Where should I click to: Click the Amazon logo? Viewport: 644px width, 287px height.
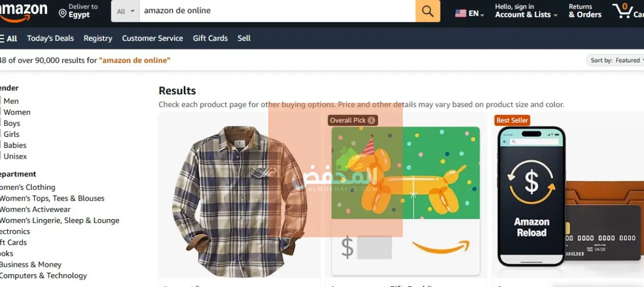pyautogui.click(x=24, y=12)
